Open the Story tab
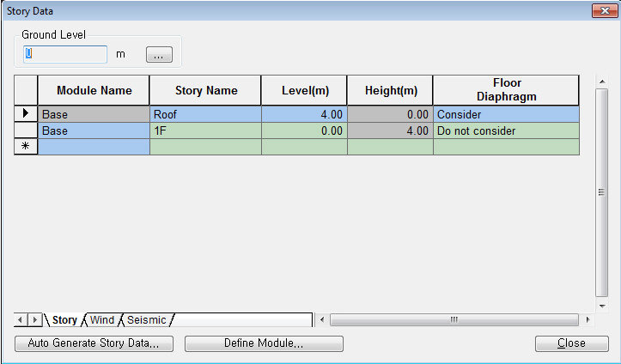 point(64,320)
